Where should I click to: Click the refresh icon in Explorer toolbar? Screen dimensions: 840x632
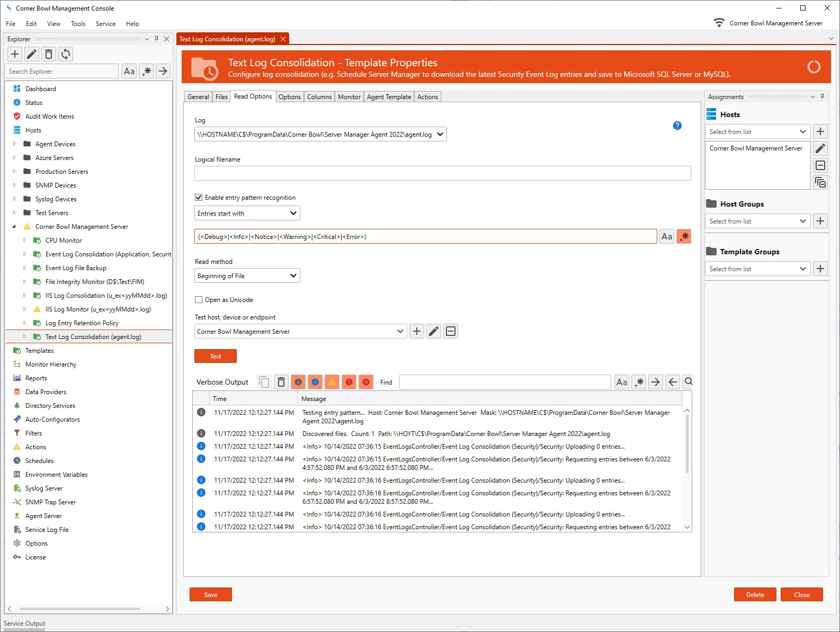(66, 54)
